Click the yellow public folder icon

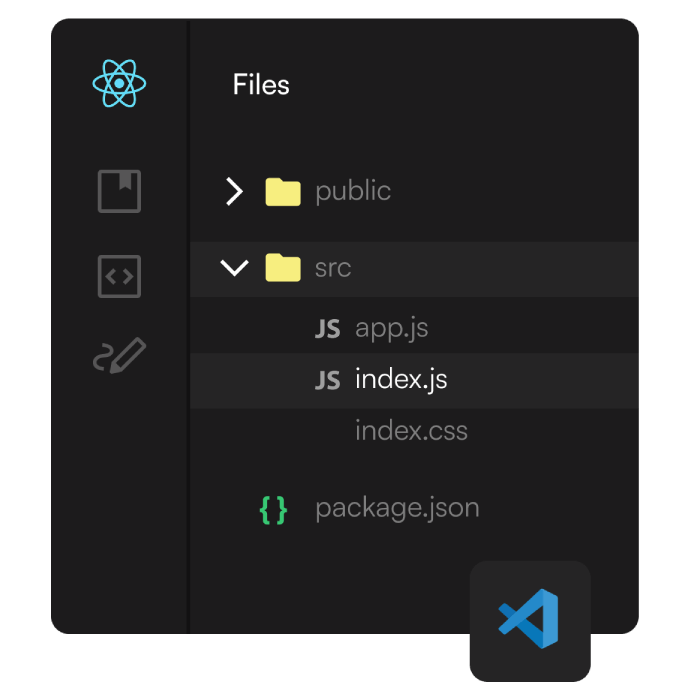click(283, 191)
